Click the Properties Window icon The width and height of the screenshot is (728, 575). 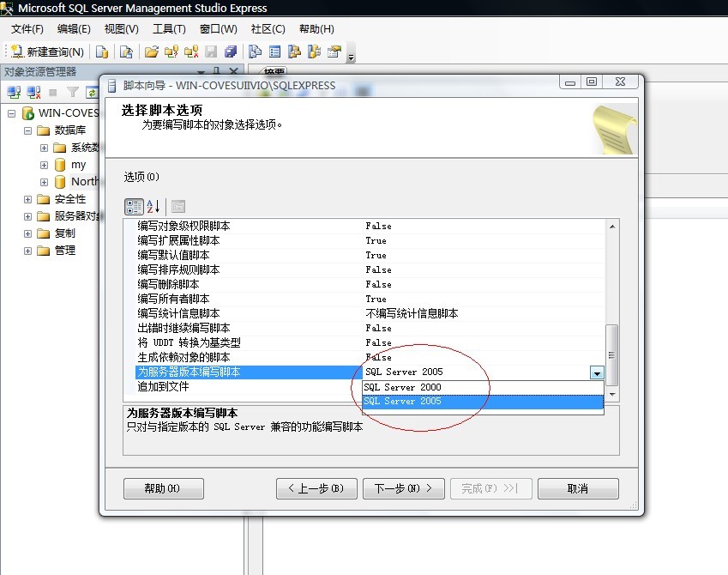(x=334, y=51)
